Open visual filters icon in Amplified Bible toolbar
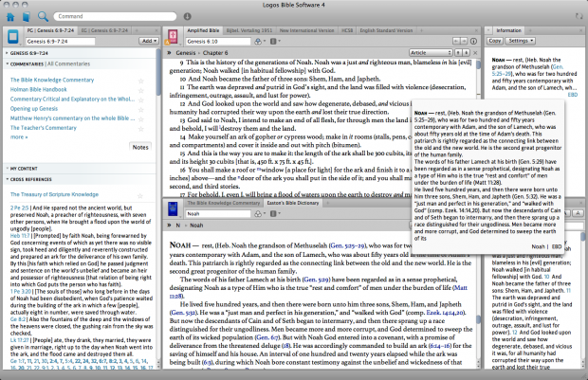The height and width of the screenshot is (380, 588). pos(260,42)
